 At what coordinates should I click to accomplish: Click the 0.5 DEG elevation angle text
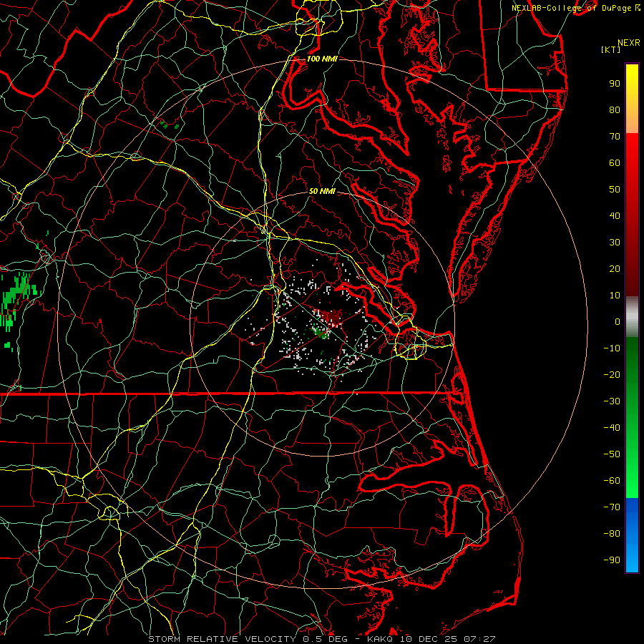click(326, 639)
